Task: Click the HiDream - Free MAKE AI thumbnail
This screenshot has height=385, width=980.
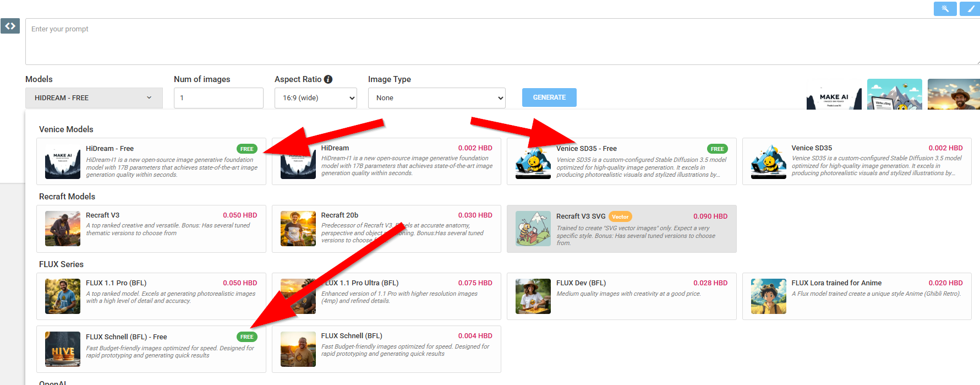Action: pos(63,161)
